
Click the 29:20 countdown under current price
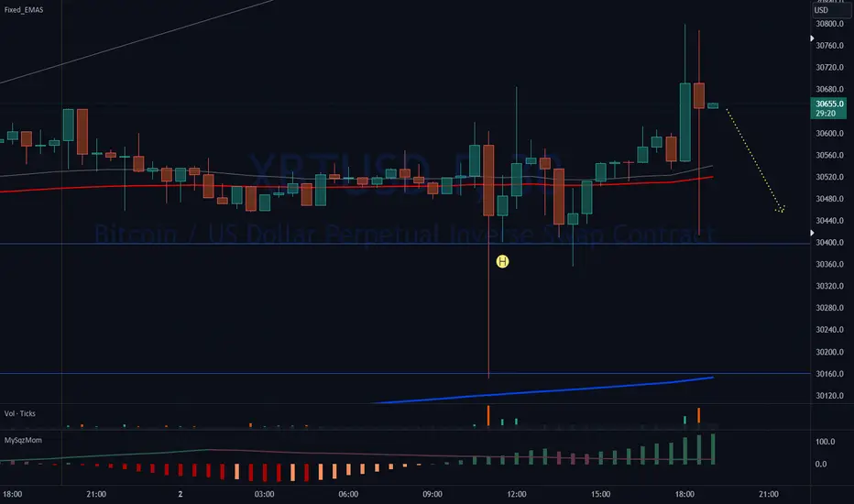825,114
